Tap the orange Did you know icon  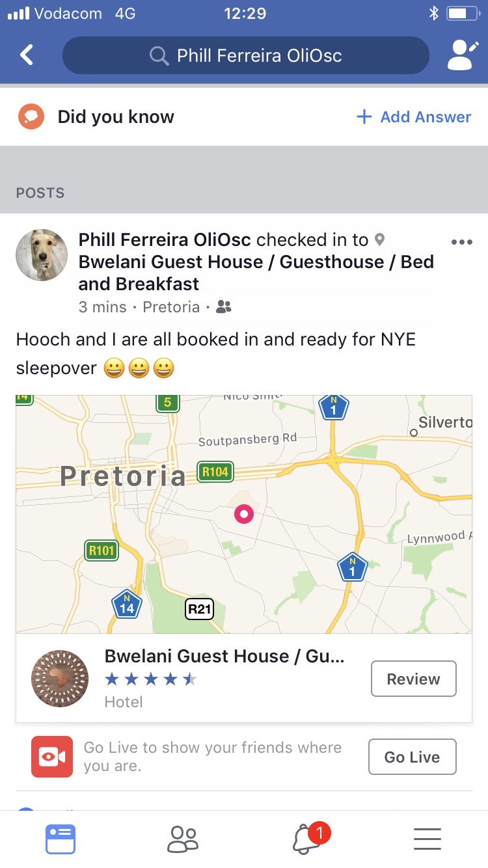pyautogui.click(x=31, y=117)
